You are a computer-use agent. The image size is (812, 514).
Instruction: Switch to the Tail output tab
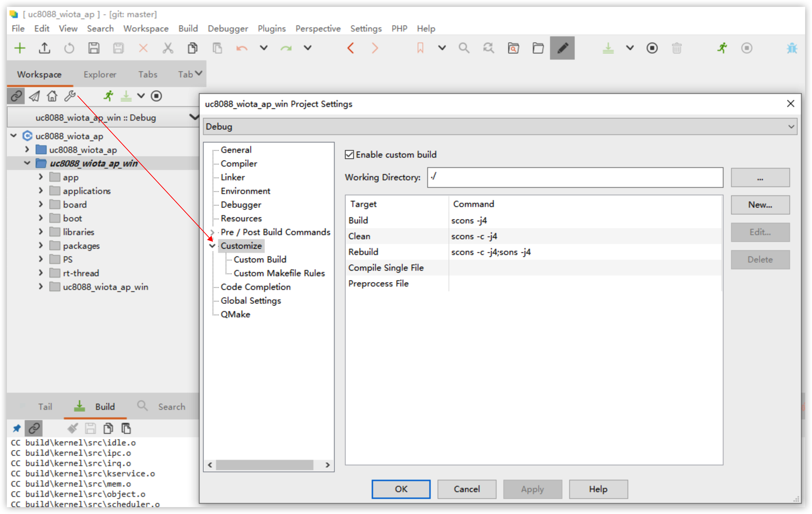(45, 407)
